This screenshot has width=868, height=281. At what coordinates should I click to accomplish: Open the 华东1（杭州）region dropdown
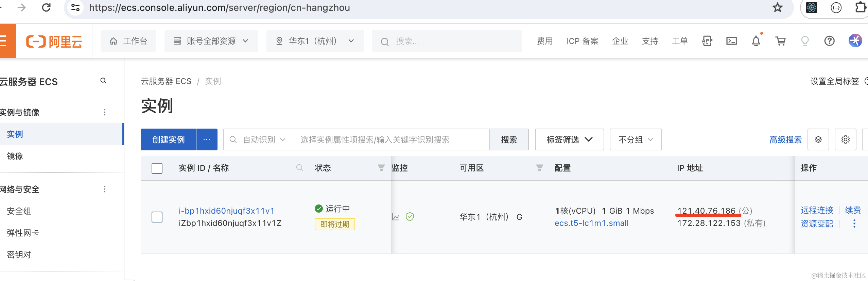pos(315,41)
